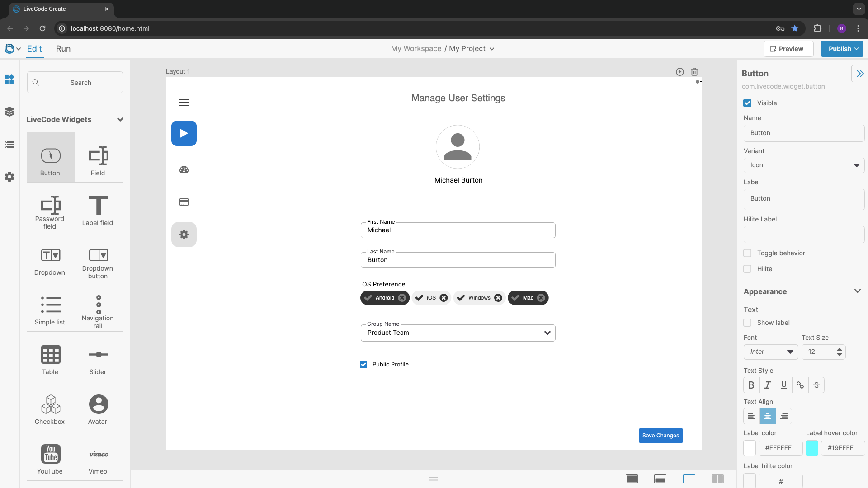The height and width of the screenshot is (488, 868).
Task: Collapse properties panel with double-arrow icon
Action: (860, 74)
